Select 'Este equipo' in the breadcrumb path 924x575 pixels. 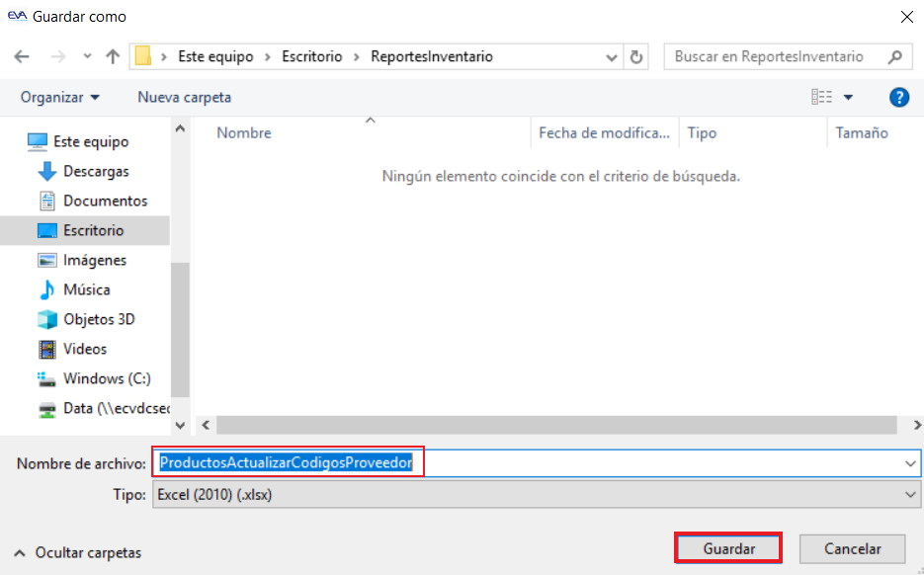pos(215,56)
